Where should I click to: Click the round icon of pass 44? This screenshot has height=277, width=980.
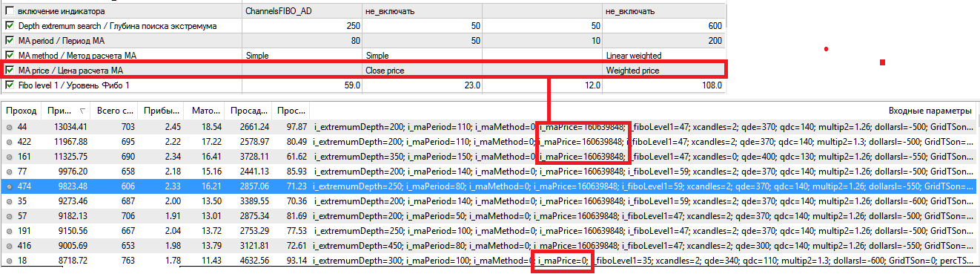9,128
